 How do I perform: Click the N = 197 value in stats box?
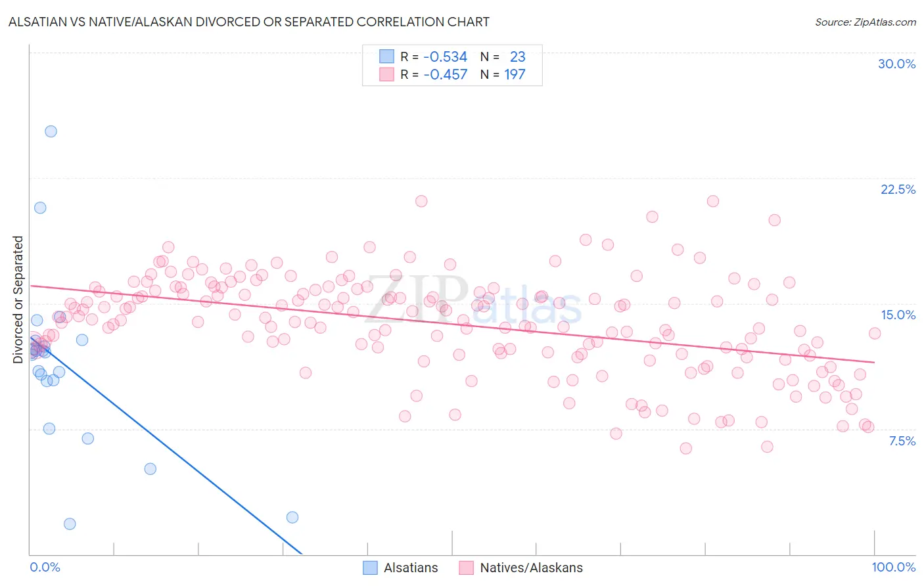pyautogui.click(x=503, y=74)
